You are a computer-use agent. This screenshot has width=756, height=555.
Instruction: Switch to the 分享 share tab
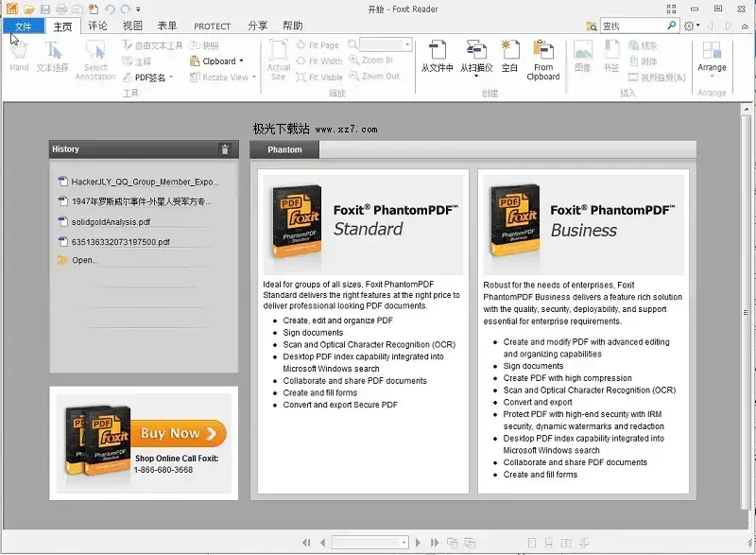point(257,26)
